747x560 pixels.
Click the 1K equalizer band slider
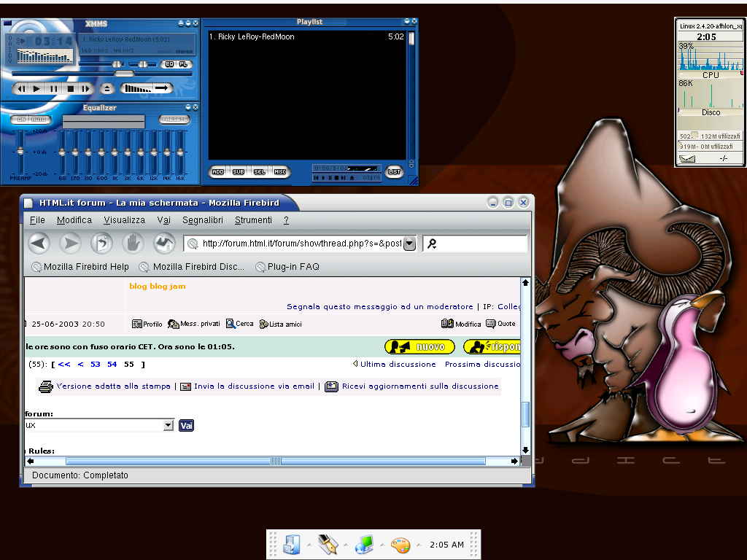point(115,152)
